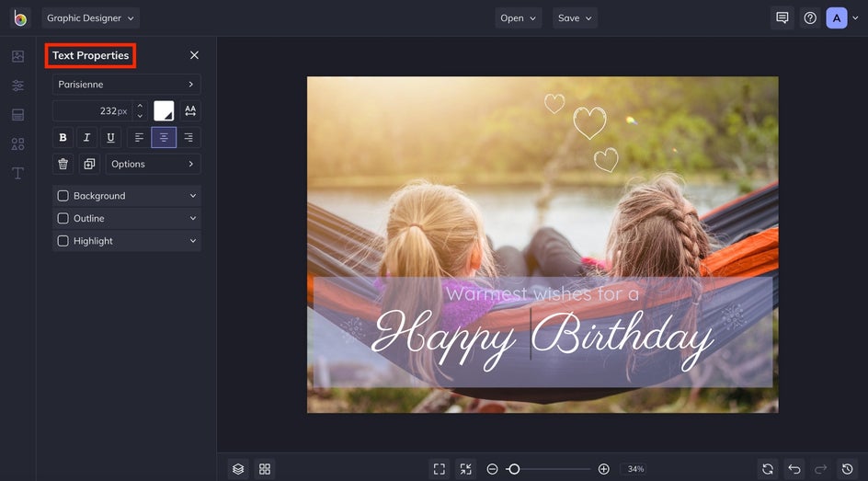
Task: Align text right
Action: click(188, 137)
